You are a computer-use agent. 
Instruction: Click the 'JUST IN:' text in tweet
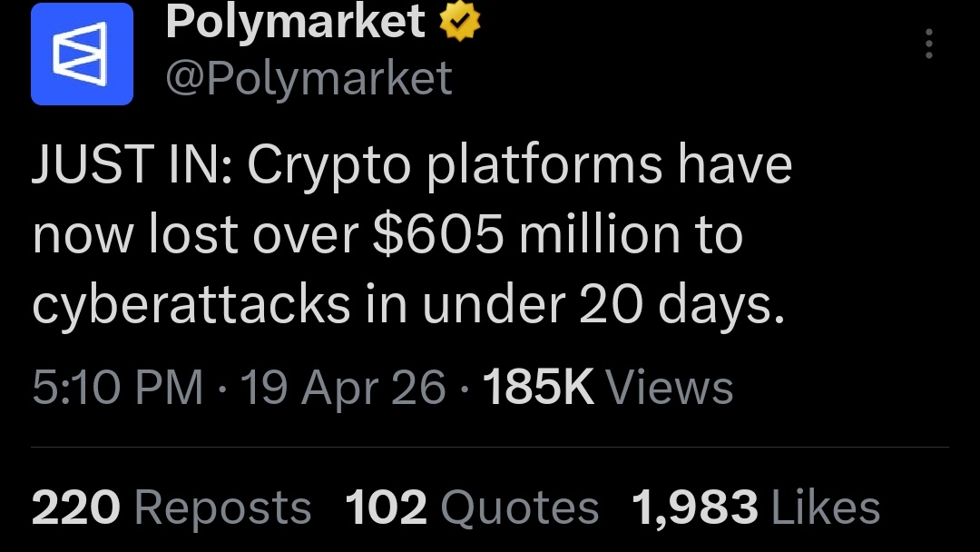(131, 166)
